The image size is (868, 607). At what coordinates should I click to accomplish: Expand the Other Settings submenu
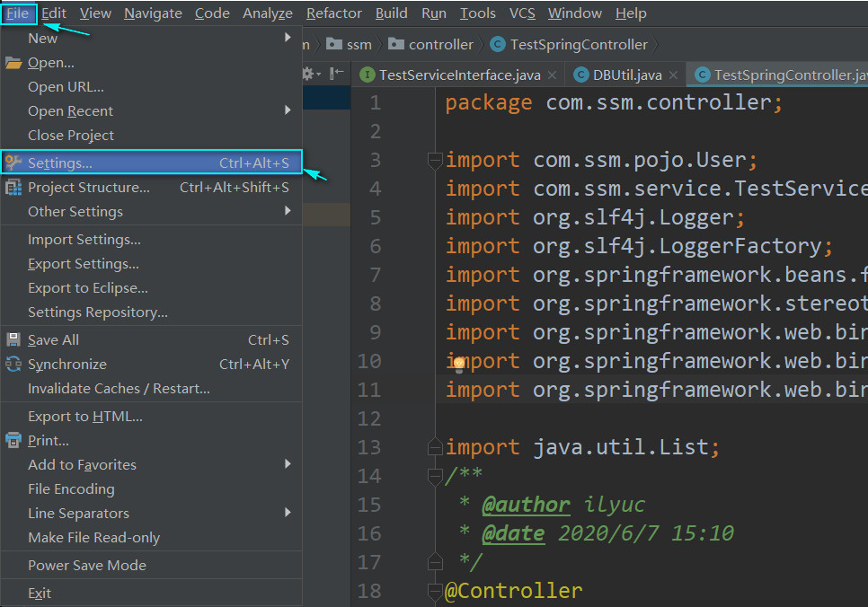click(151, 212)
